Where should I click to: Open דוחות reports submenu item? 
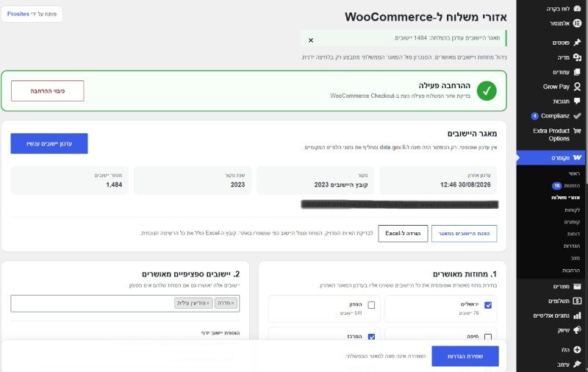[573, 234]
